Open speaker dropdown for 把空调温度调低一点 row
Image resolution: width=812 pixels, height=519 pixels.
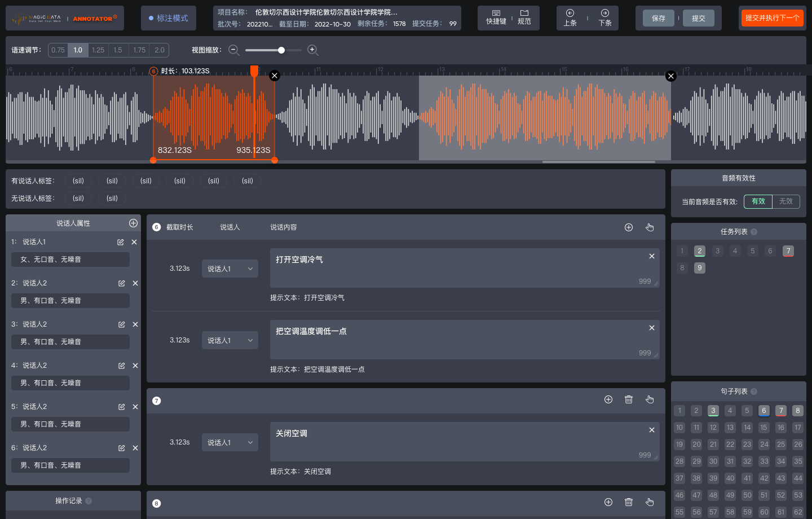tap(230, 340)
